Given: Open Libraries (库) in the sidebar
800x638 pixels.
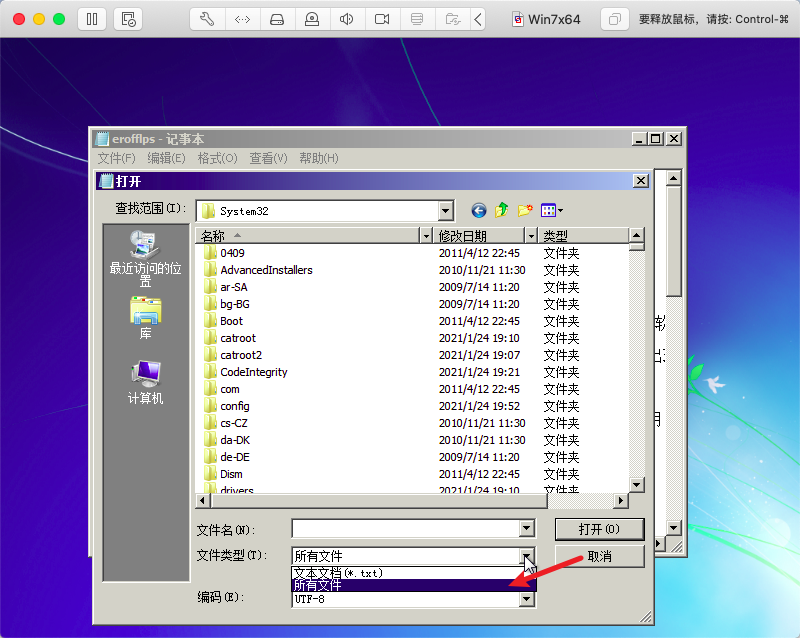Looking at the screenshot, I should pos(145,317).
